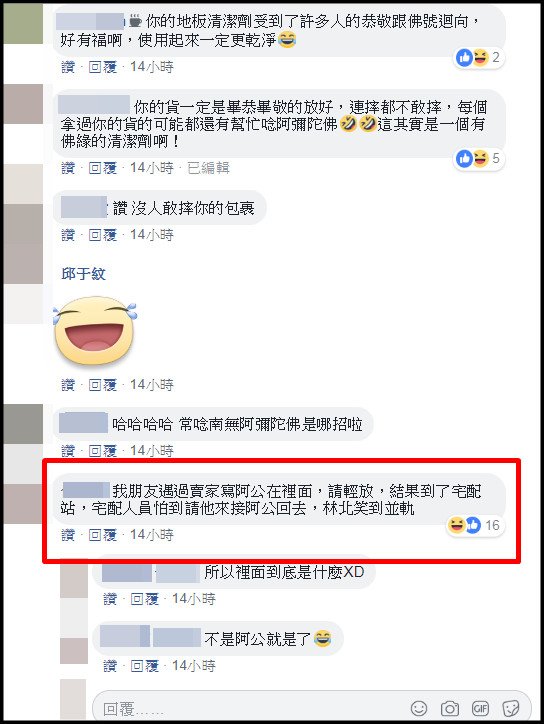View the 5 reactions on the 佛緣 comment

(479, 158)
